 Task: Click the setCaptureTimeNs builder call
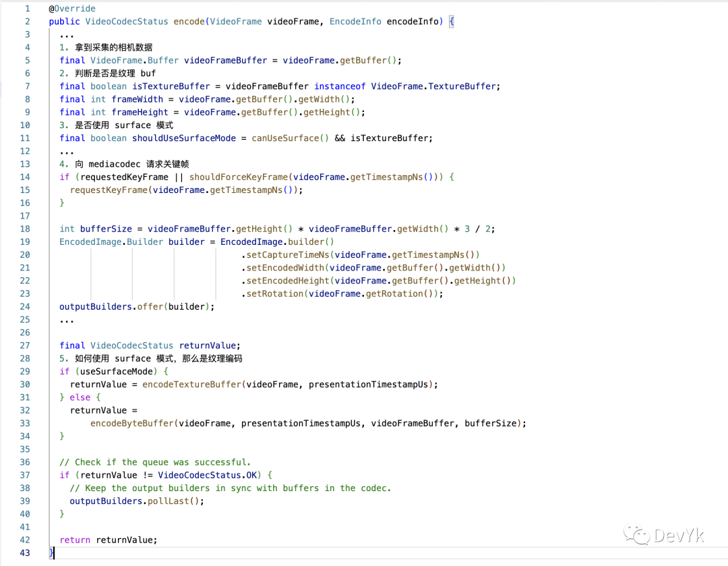[288, 255]
